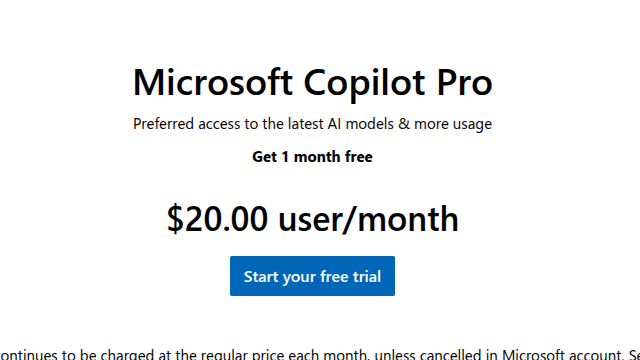
Task: Click the word 'Copilot' in the title
Action: tap(364, 84)
